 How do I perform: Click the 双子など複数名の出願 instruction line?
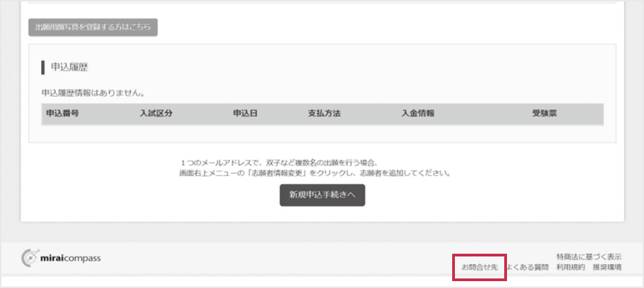tap(282, 163)
